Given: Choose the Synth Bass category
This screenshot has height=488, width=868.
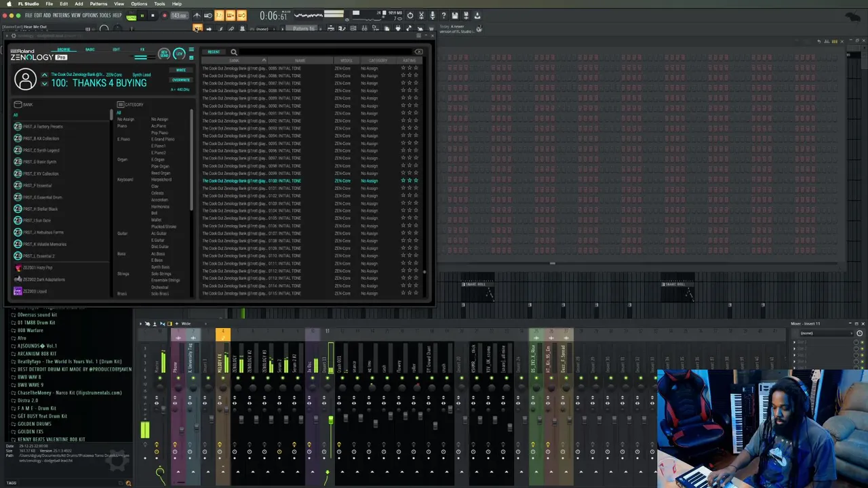Looking at the screenshot, I should coord(160,267).
